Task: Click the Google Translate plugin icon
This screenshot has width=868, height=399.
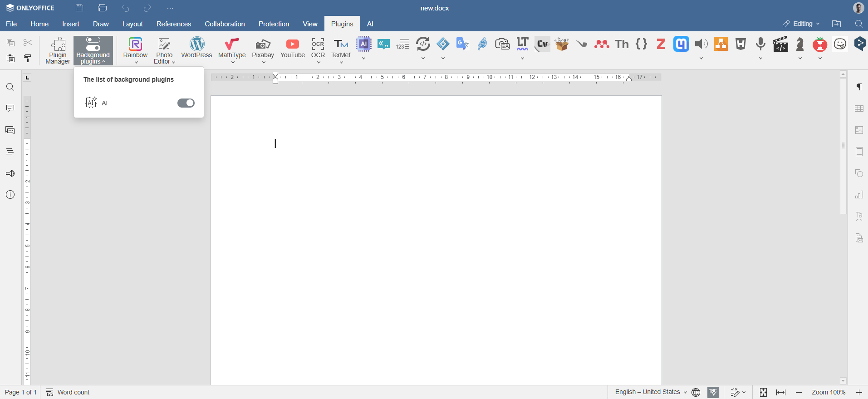Action: coord(462,44)
